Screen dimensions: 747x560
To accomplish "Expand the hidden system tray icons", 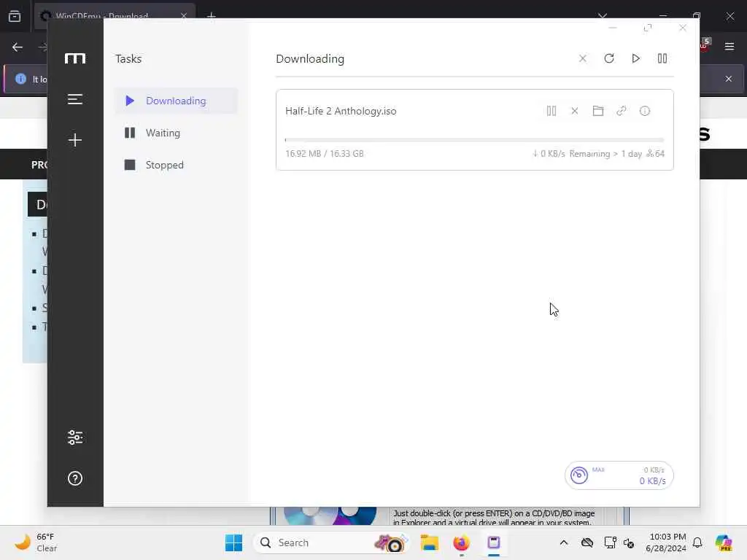I will point(564,542).
